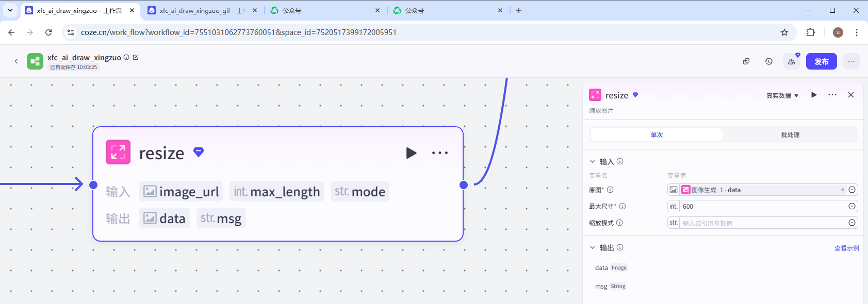
Task: Edit the 最大尺寸 value field showing 600
Action: (x=763, y=206)
